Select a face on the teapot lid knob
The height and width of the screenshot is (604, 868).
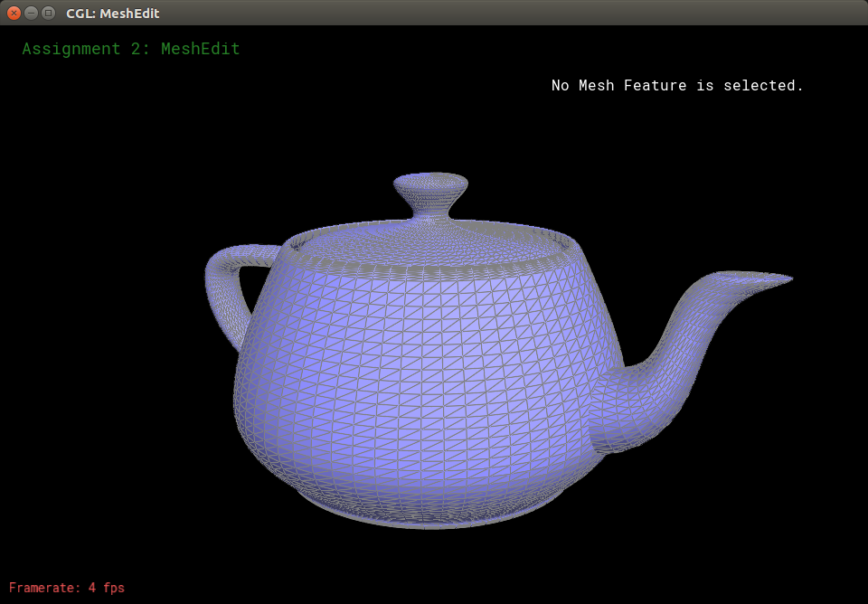[429, 185]
